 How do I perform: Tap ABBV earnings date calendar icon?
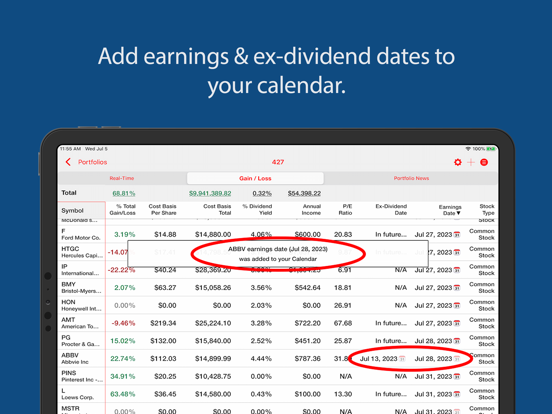click(457, 359)
